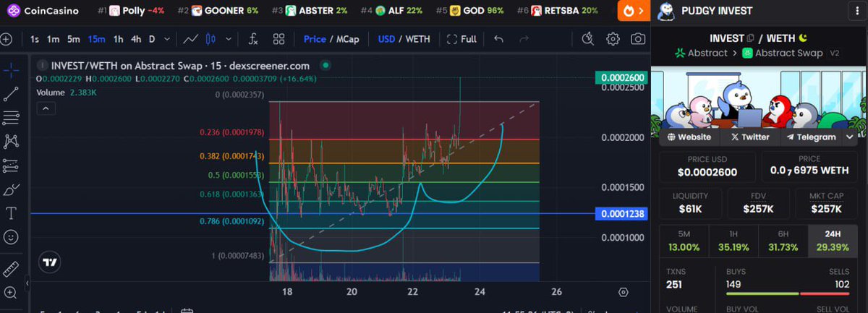Click the 0.618 Fibonacci level label
Image resolution: width=868 pixels, height=313 pixels.
[x=231, y=194]
